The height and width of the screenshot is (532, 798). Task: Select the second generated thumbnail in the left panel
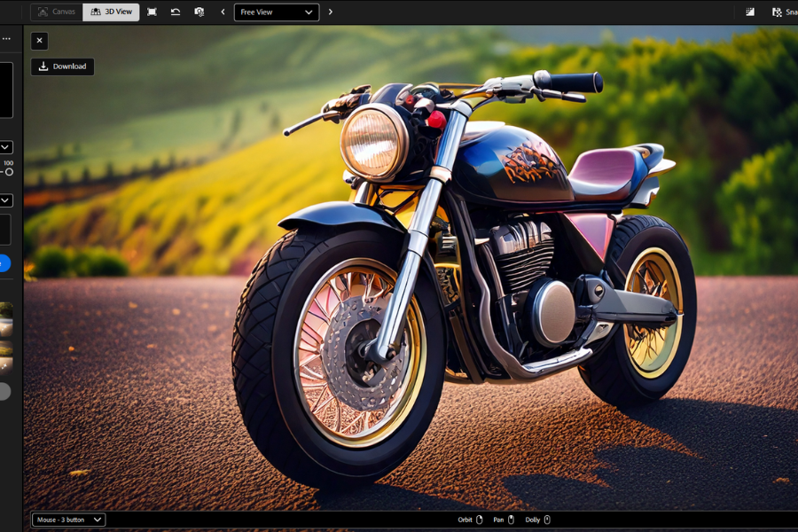click(x=6, y=356)
